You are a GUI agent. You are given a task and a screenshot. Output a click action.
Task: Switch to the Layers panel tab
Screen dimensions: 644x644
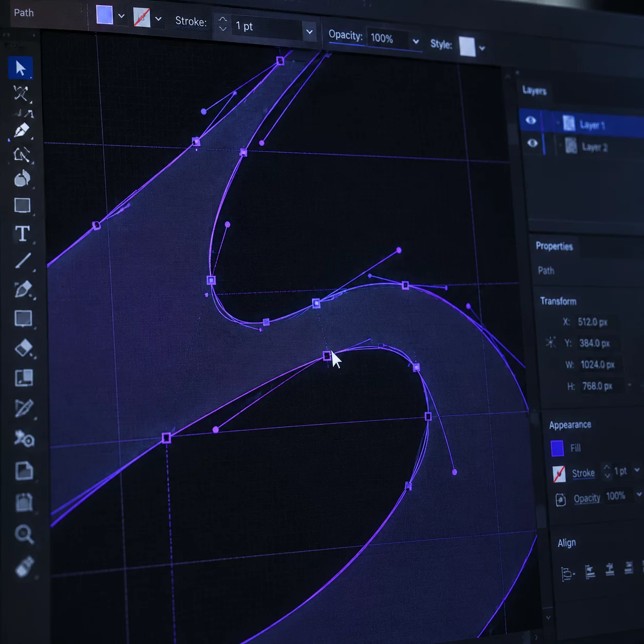534,91
